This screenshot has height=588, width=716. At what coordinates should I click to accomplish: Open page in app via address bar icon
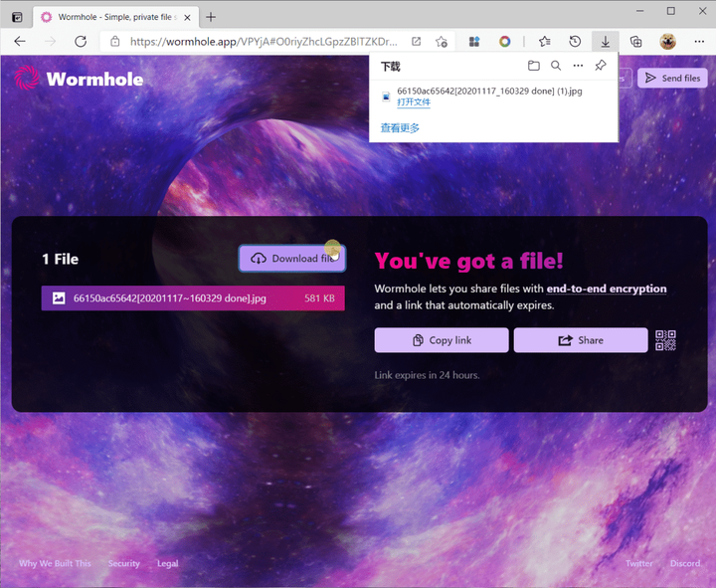[x=416, y=42]
